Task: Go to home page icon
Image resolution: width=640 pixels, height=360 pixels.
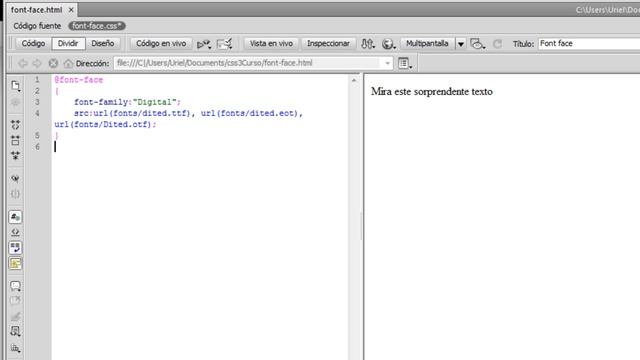Action: (x=68, y=63)
